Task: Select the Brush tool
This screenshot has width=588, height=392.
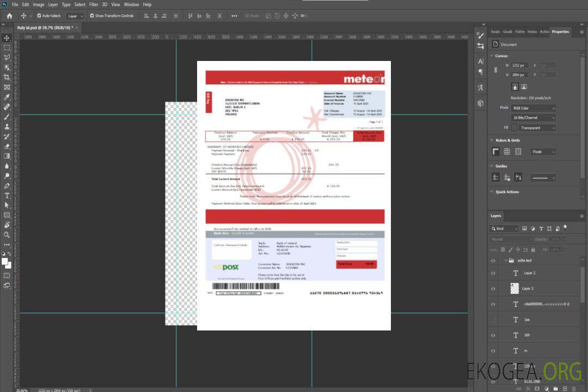Action: pyautogui.click(x=7, y=117)
